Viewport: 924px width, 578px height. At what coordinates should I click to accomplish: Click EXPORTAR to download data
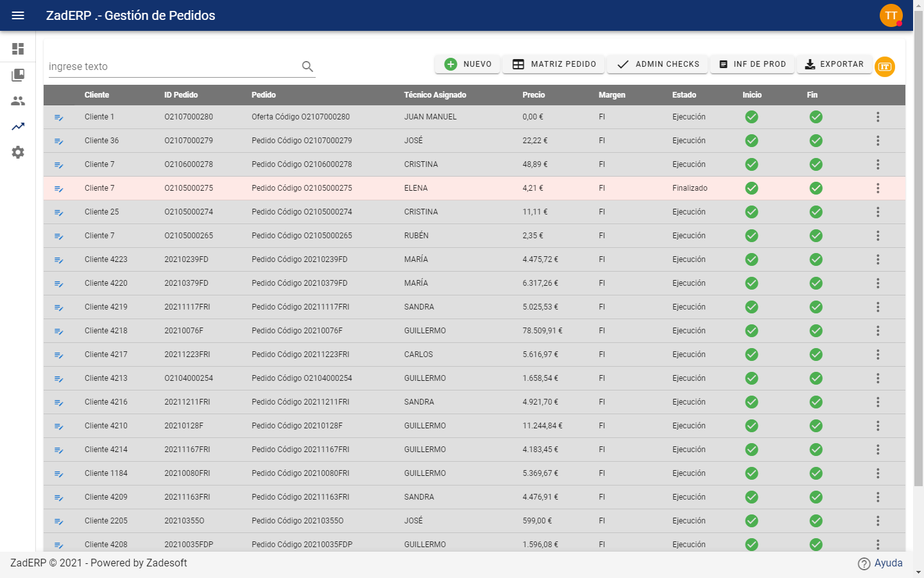click(x=834, y=64)
